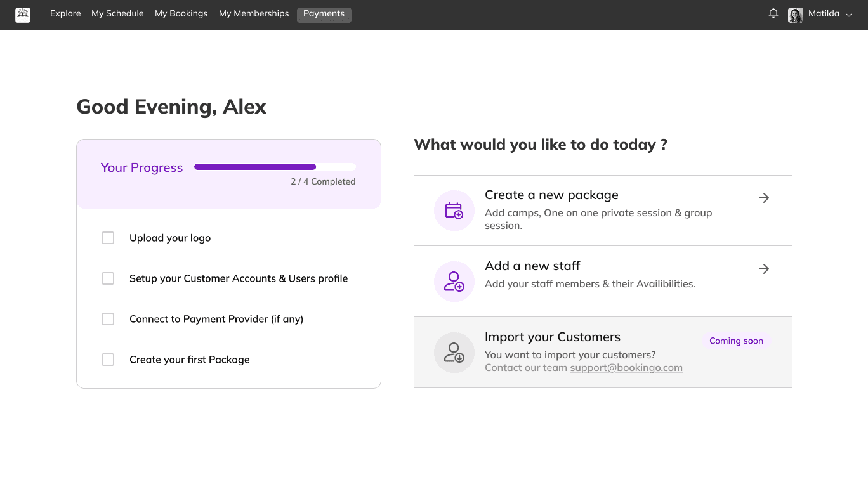
Task: Click the Your Progress bar
Action: tap(275, 167)
